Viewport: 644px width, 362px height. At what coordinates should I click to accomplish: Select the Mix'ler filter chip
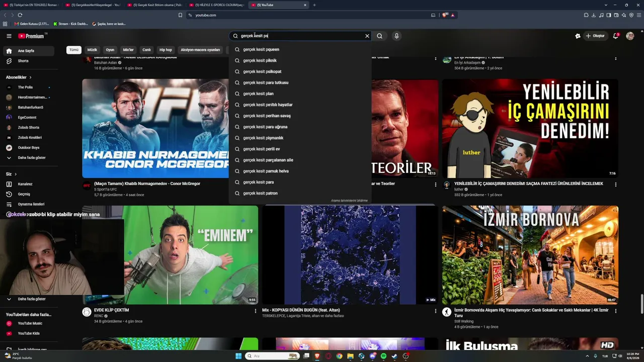click(x=128, y=50)
